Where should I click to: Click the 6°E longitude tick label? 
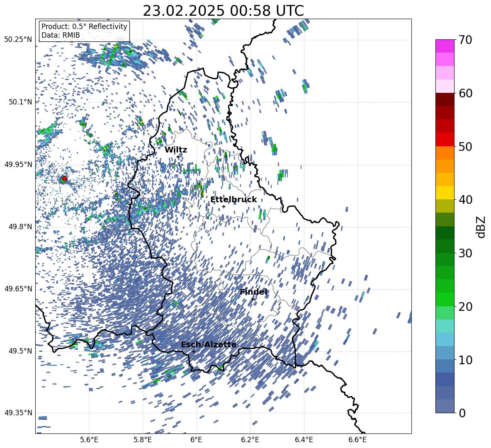196,440
